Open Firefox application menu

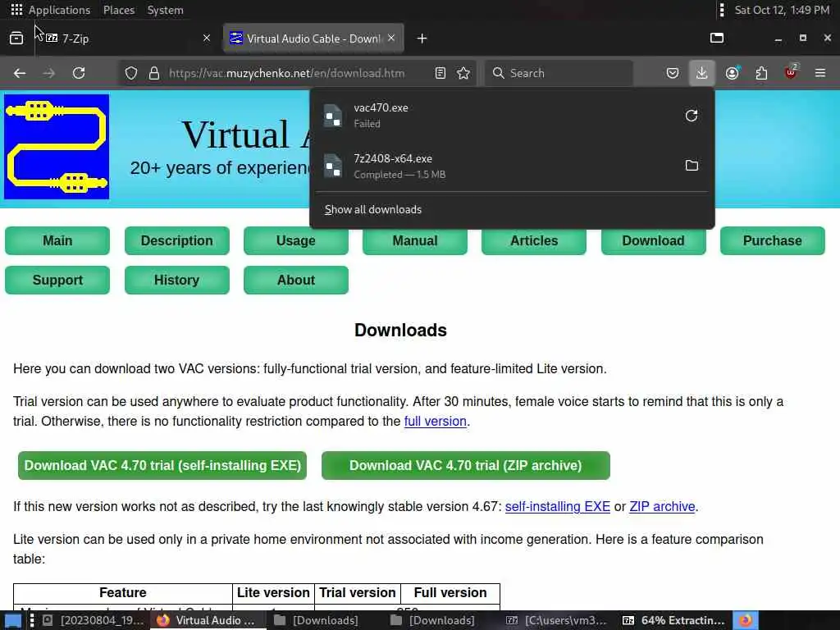click(x=819, y=73)
